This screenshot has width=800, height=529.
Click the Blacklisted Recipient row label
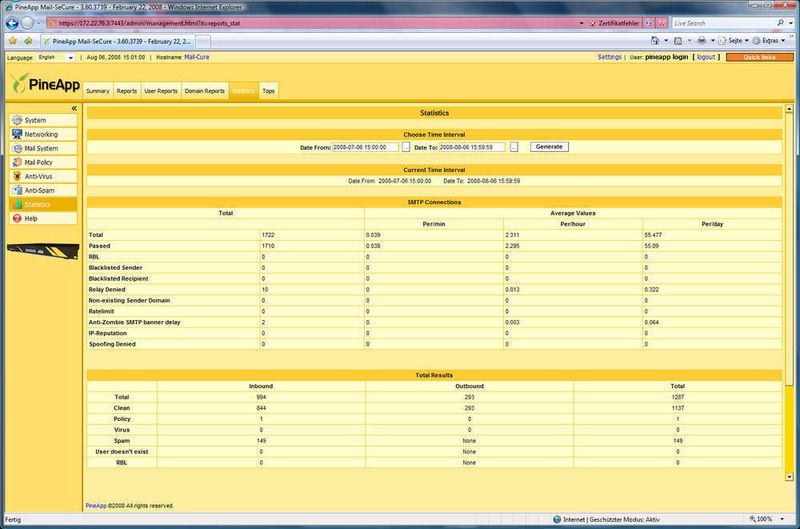click(x=118, y=279)
